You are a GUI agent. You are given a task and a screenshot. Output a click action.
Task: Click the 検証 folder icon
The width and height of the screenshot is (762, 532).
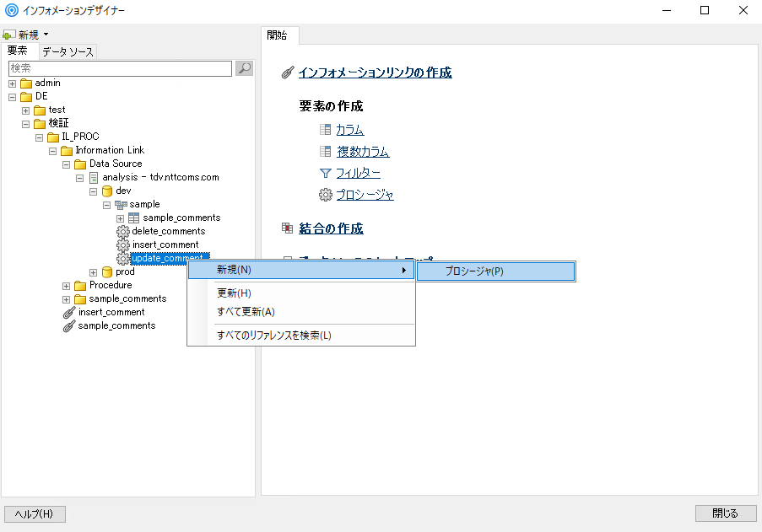[40, 124]
